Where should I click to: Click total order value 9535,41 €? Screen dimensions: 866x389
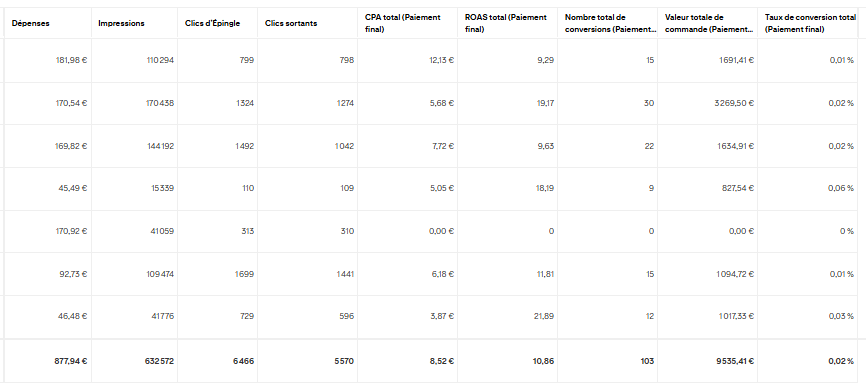pos(733,361)
